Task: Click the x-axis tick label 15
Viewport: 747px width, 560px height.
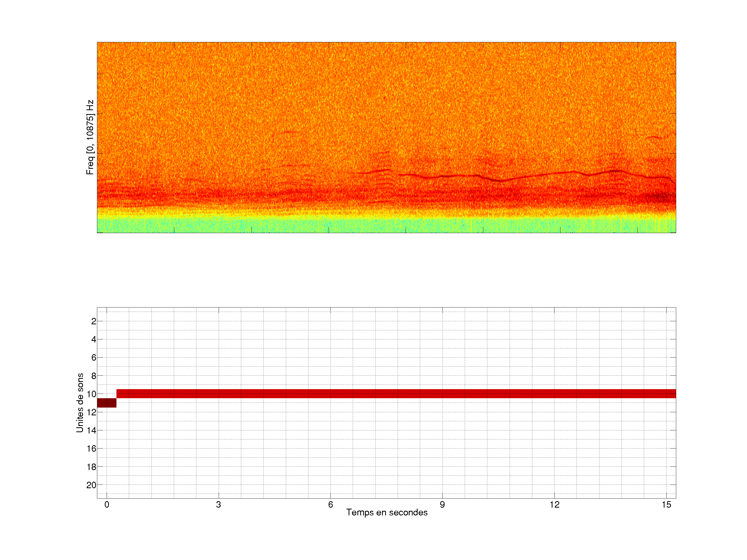Action: pos(666,505)
